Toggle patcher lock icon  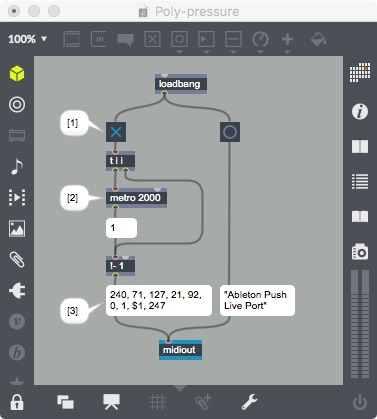(17, 402)
